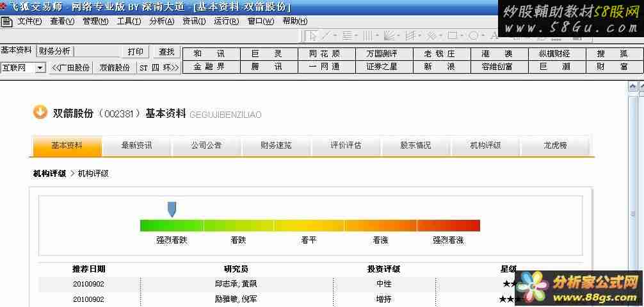Click the document icon left of 文件 menu
Viewport: 644px width, 307px height.
tap(6, 21)
